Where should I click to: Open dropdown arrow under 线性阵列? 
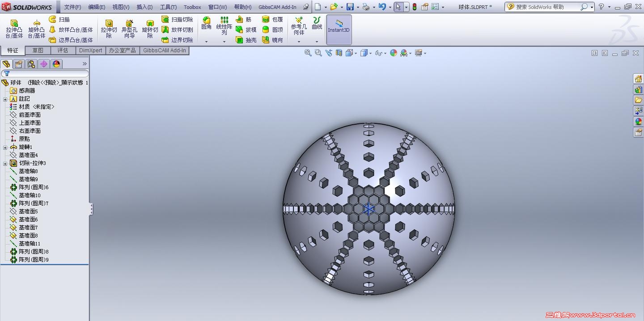pyautogui.click(x=224, y=42)
